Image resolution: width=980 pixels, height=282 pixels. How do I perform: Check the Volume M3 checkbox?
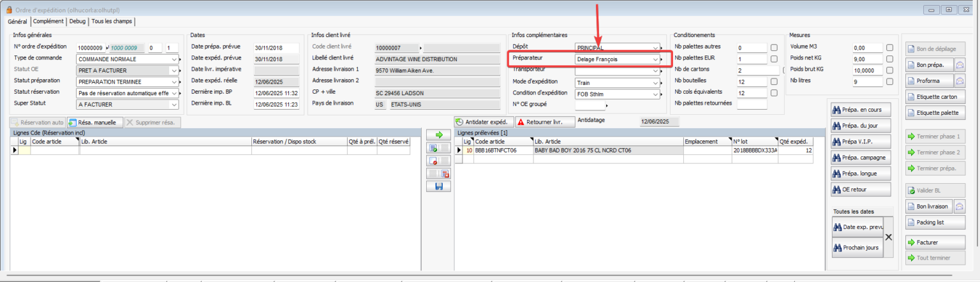click(x=889, y=48)
